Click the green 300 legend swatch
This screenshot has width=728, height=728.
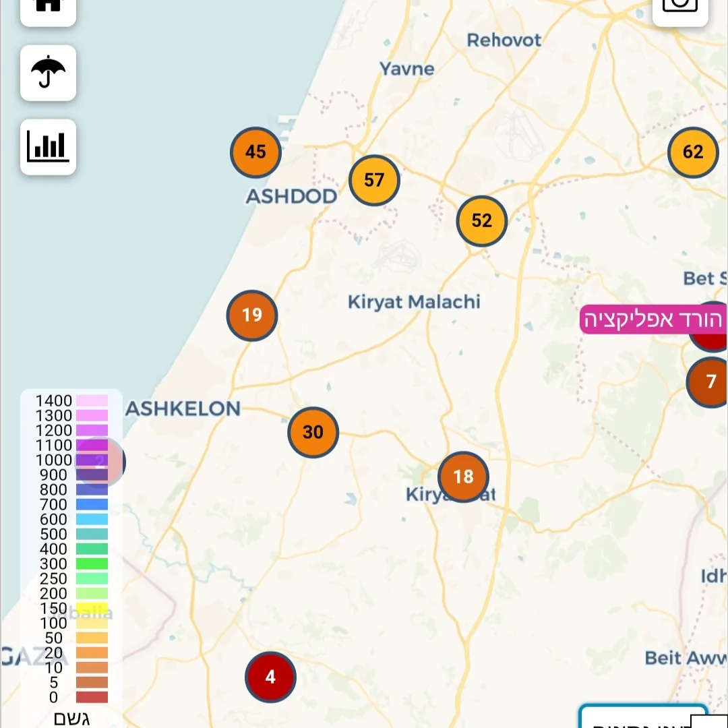click(x=92, y=564)
